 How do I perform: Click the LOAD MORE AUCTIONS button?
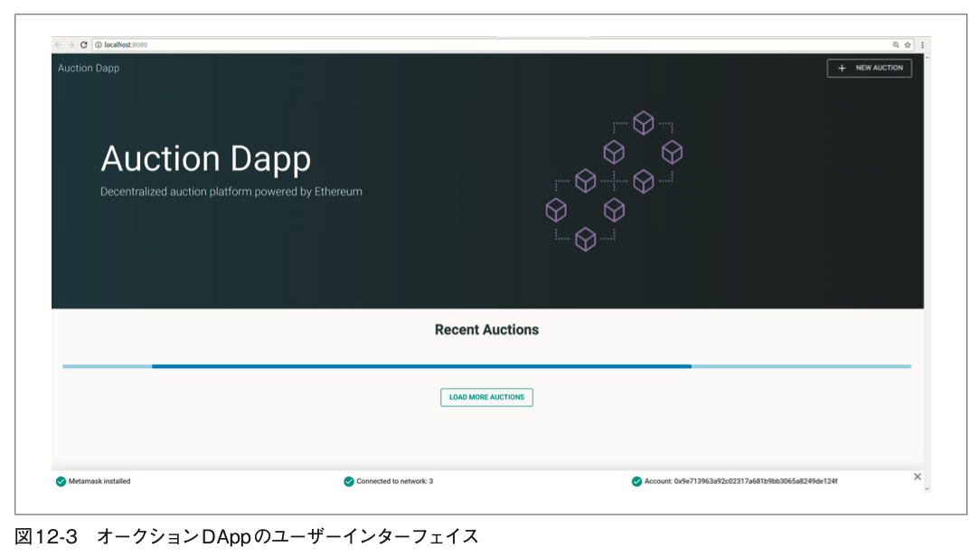click(x=487, y=398)
